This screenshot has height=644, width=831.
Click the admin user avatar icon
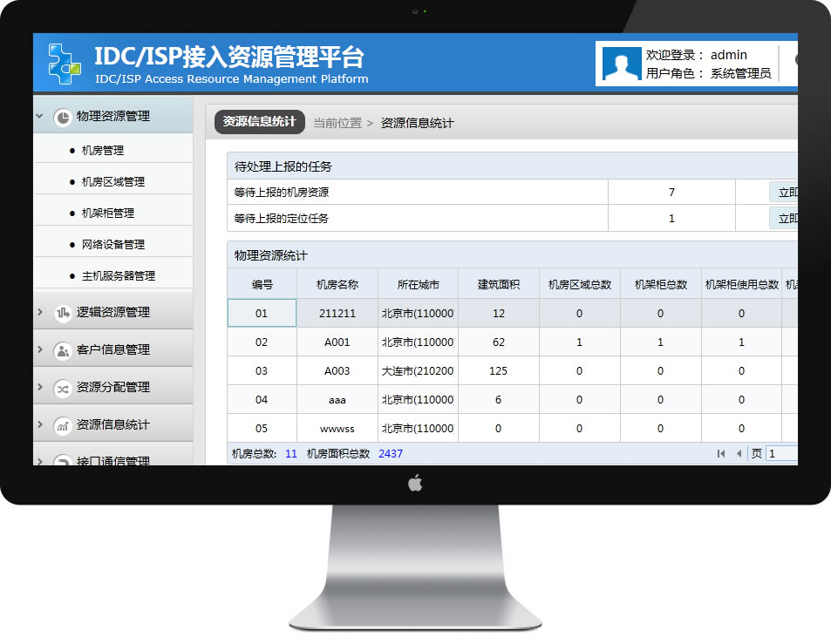tap(622, 64)
